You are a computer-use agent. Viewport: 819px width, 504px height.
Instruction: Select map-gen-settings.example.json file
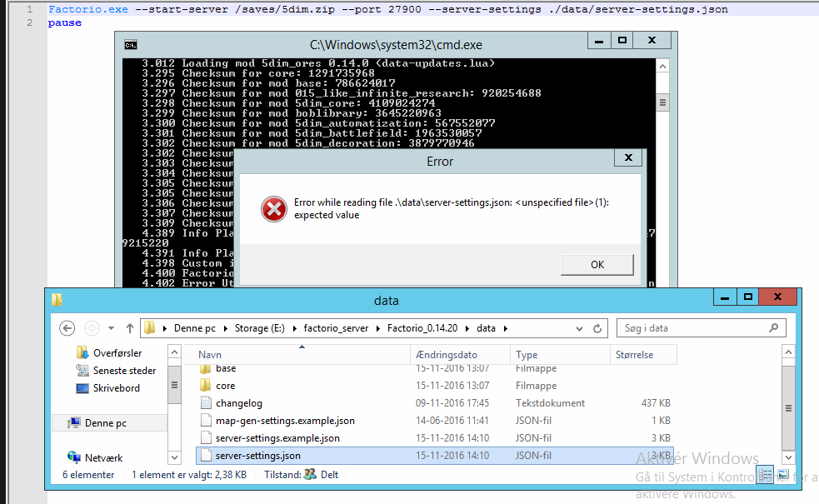pyautogui.click(x=435, y=421)
